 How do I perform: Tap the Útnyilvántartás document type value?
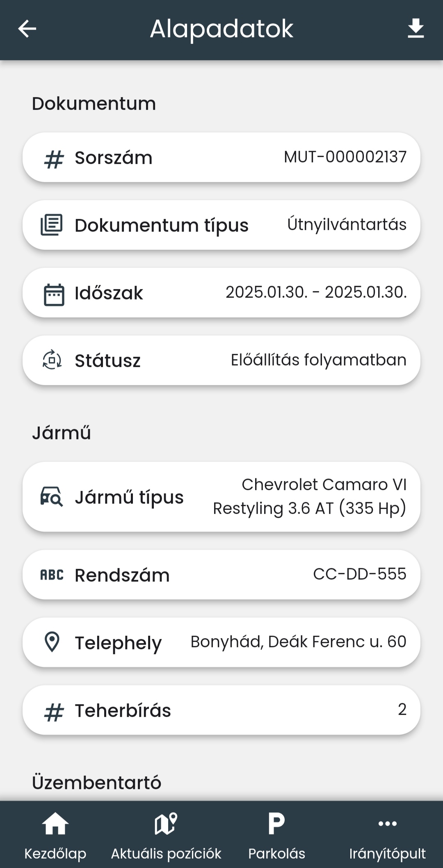point(347,225)
